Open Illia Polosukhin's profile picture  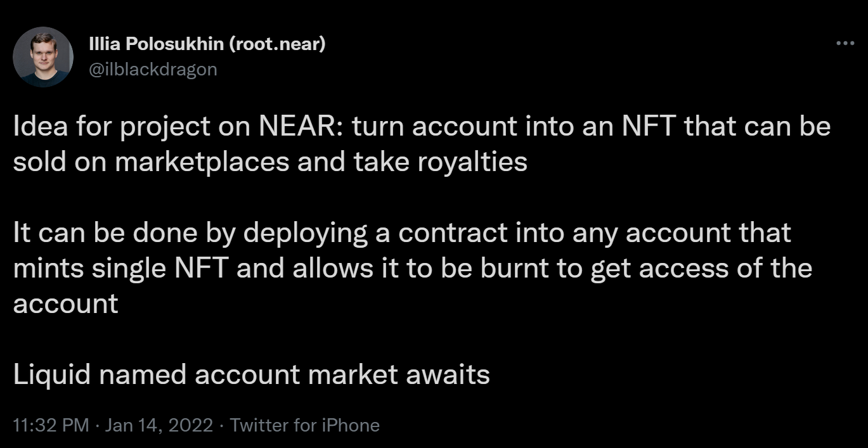(x=43, y=57)
